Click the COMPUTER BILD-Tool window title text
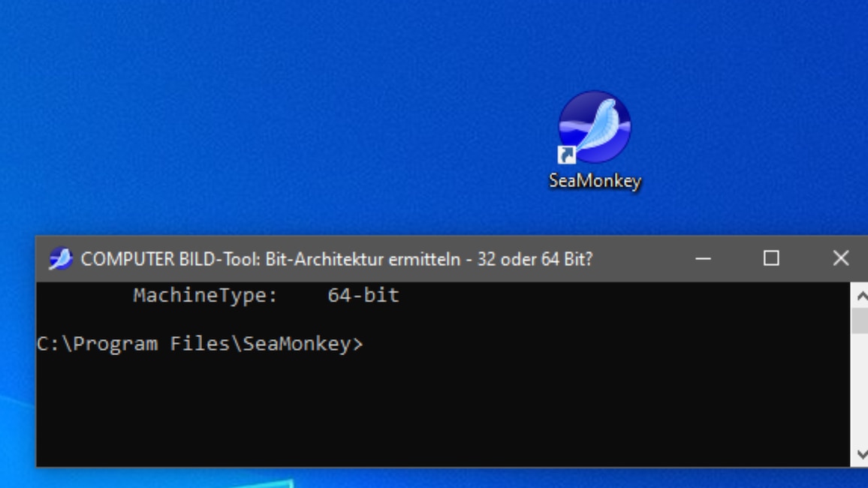This screenshot has width=868, height=488. [x=336, y=259]
